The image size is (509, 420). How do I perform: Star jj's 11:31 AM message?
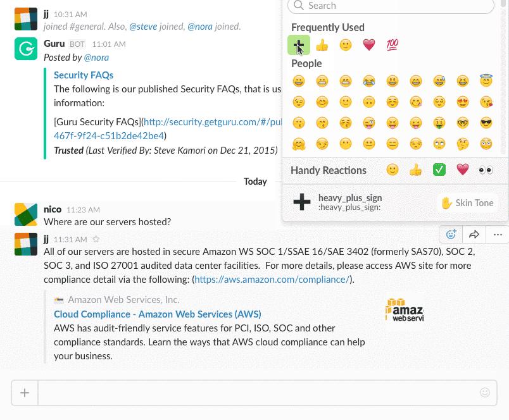[x=96, y=239]
